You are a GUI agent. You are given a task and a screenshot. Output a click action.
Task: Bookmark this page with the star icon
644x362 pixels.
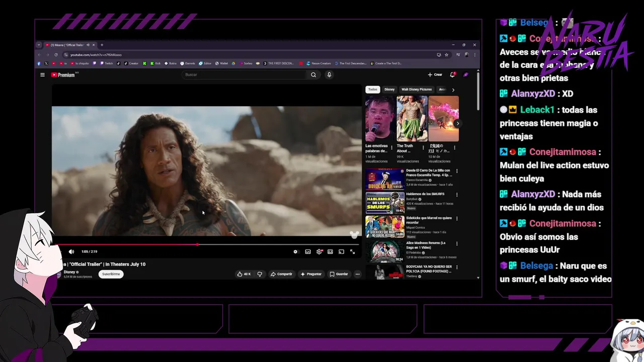(x=446, y=55)
